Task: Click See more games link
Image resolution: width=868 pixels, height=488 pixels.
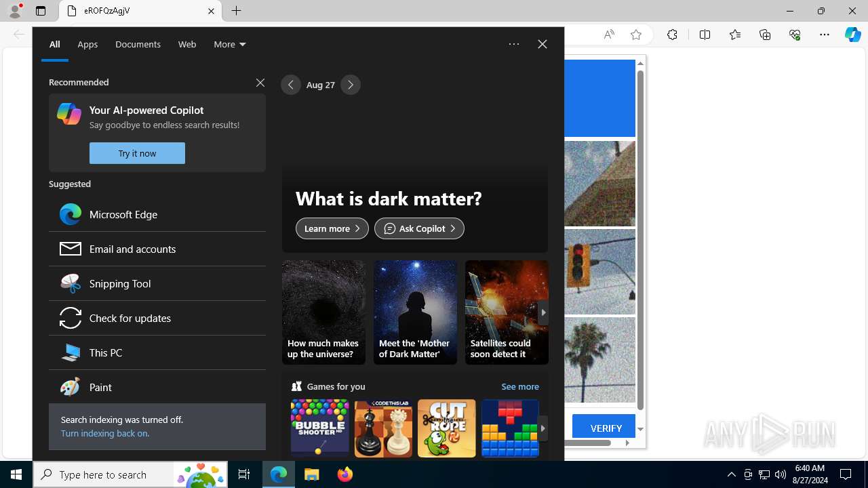Action: pyautogui.click(x=520, y=386)
